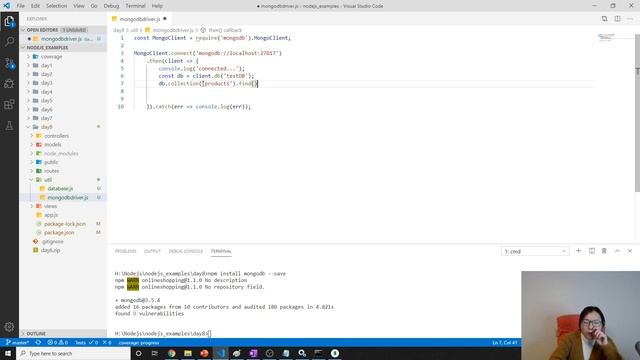Click the util breadcrumb segment
The image size is (640, 360).
point(134,30)
